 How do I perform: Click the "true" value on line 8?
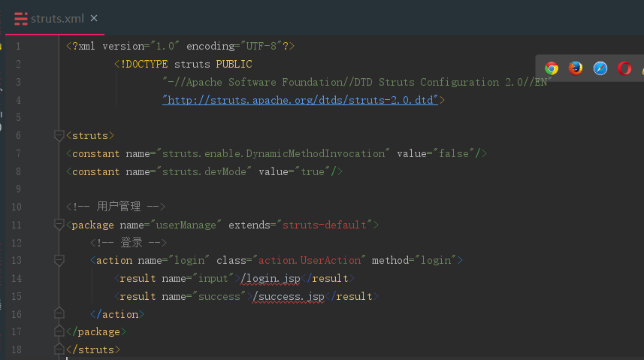[x=312, y=171]
